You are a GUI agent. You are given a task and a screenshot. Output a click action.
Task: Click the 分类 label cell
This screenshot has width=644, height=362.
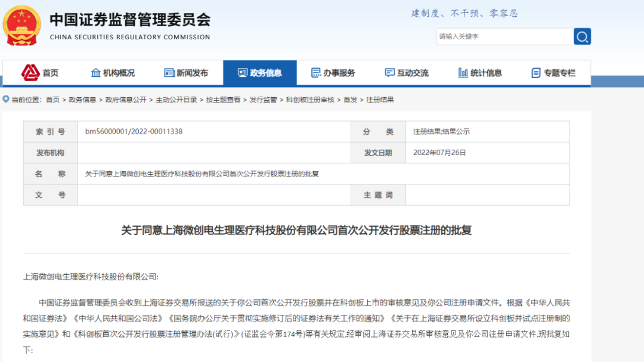pos(378,131)
